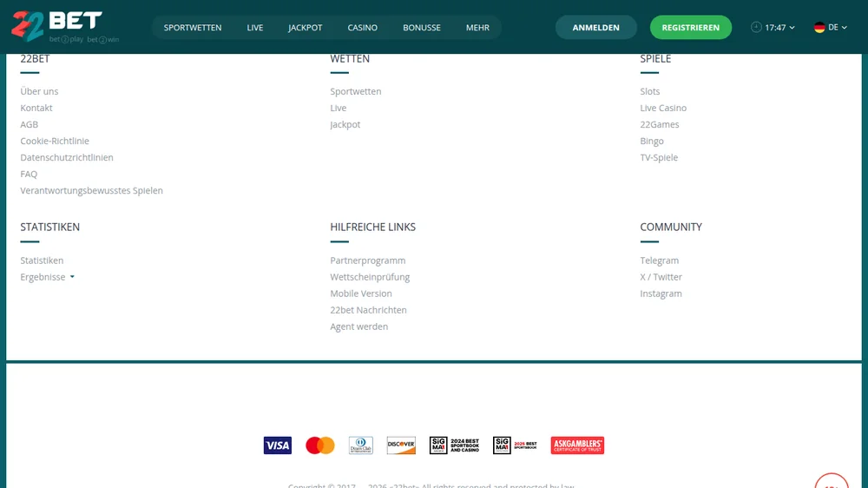Open the 22bet Nachrichten link
Screen dimensions: 868x488
(x=369, y=310)
